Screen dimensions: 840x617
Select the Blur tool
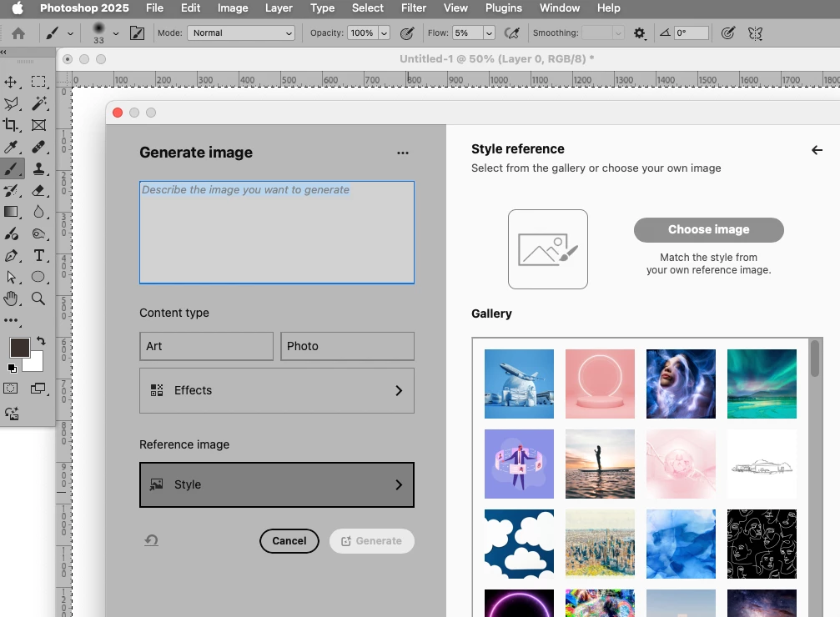[38, 212]
